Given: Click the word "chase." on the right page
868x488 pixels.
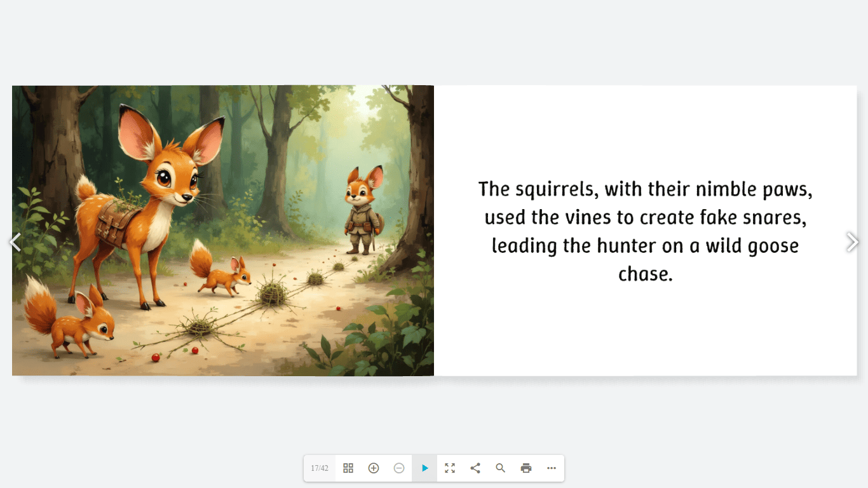Looking at the screenshot, I should coord(646,274).
